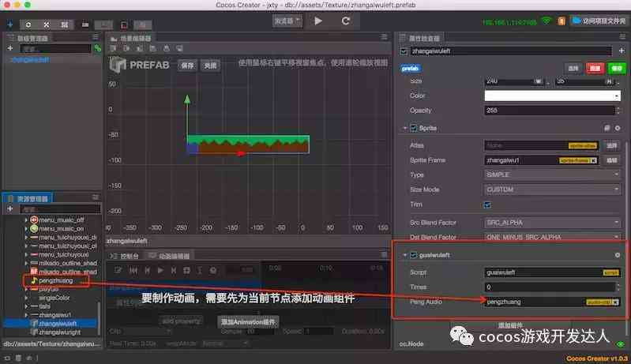Switch to the console tab
The width and height of the screenshot is (631, 364).
125,256
